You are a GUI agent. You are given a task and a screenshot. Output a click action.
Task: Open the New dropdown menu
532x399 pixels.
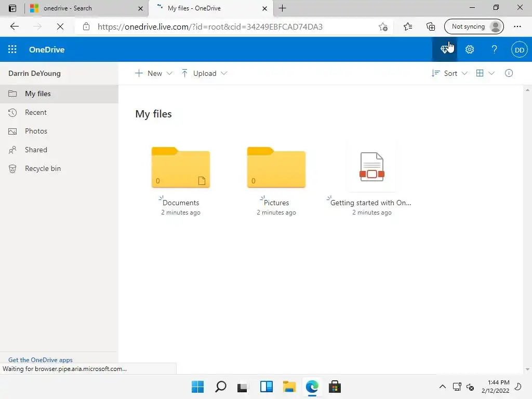154,73
